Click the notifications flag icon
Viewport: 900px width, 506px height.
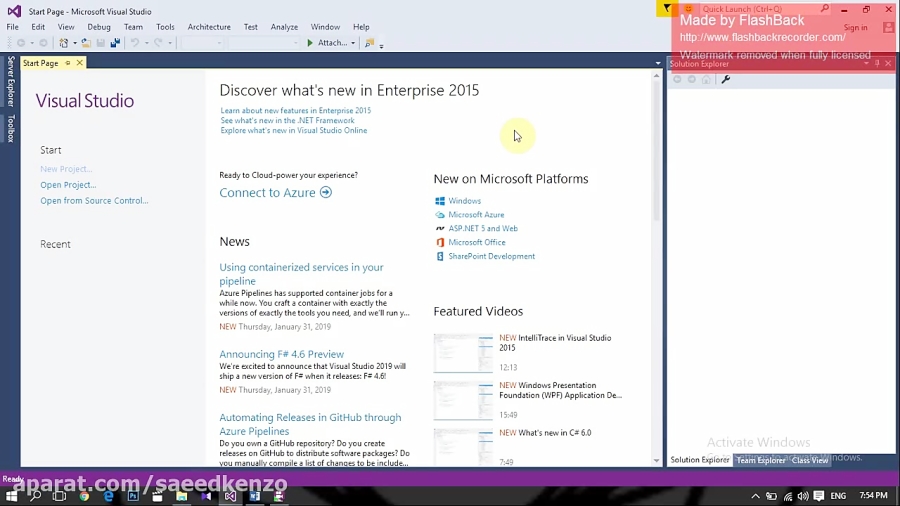pyautogui.click(x=666, y=9)
